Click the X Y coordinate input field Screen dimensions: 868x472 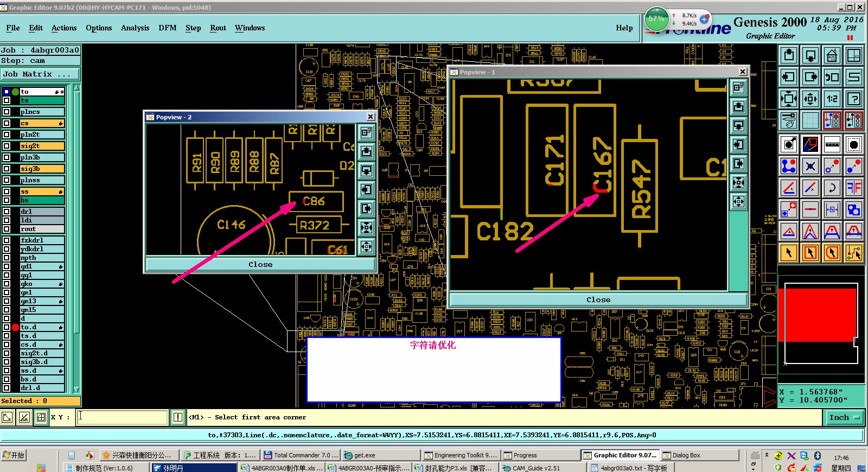pyautogui.click(x=122, y=417)
